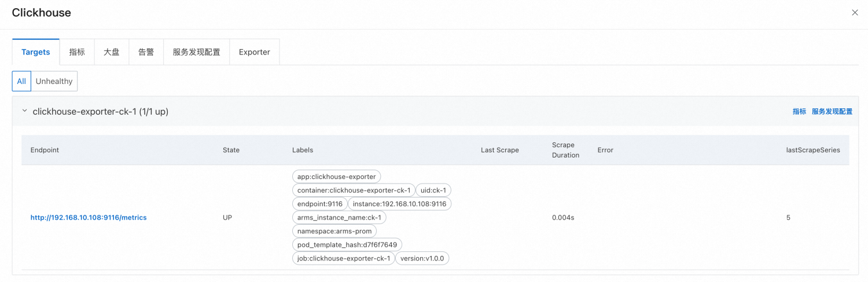Click the Endpoint column header

coord(45,150)
